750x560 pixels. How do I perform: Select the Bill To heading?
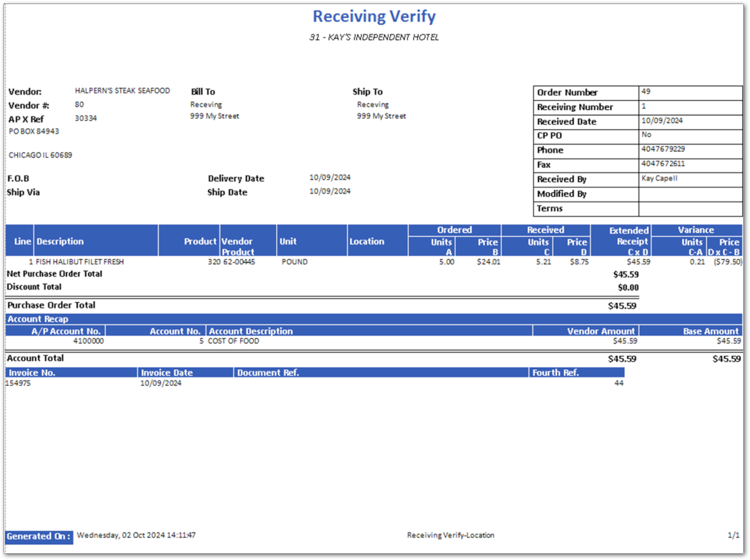(x=203, y=92)
